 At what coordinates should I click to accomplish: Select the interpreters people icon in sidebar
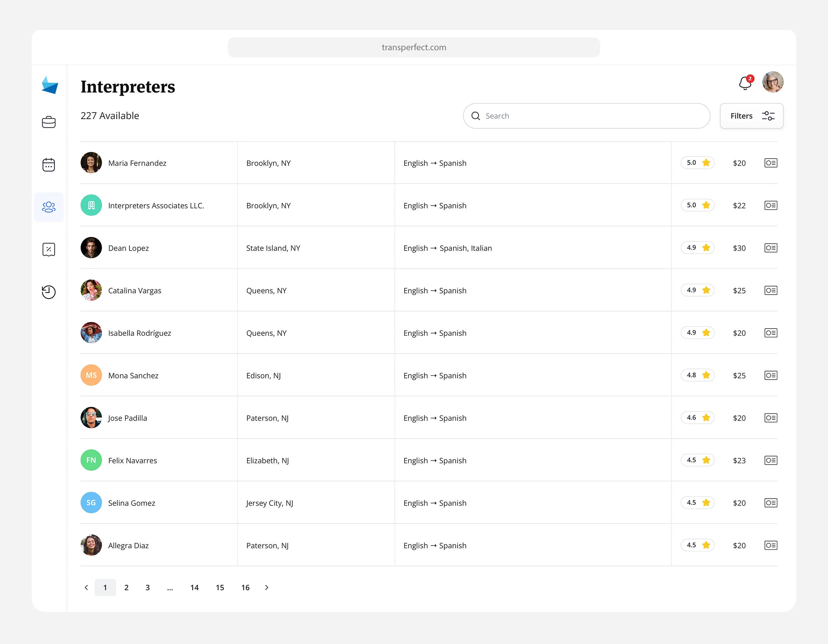(49, 207)
